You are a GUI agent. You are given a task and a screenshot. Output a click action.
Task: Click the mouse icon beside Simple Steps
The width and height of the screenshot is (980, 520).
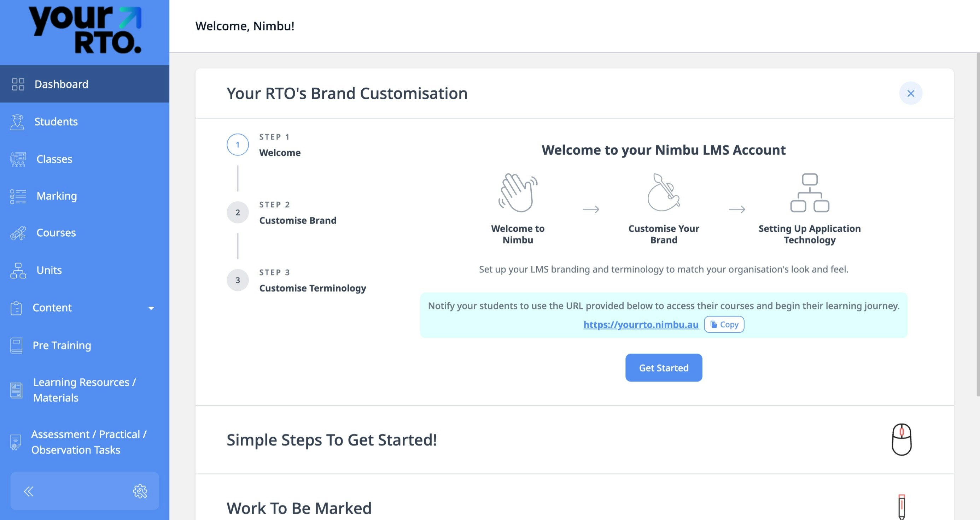[901, 439]
